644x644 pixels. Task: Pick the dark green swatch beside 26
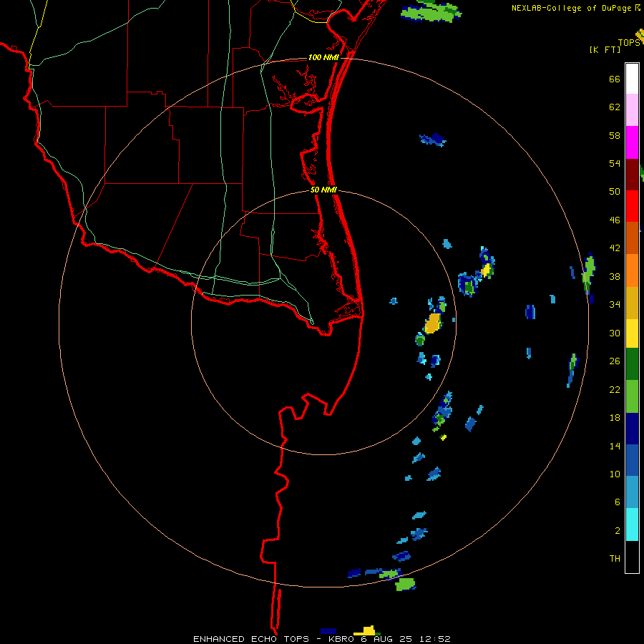[x=632, y=364]
